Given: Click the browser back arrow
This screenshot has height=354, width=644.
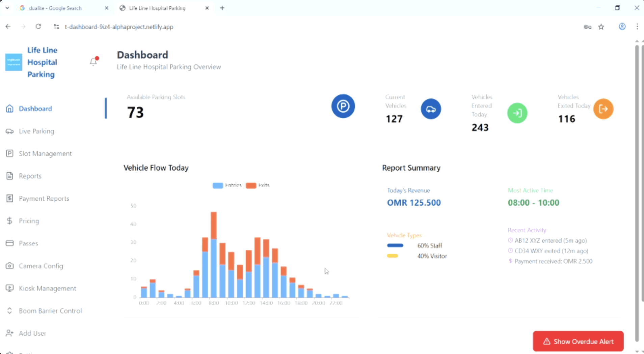Looking at the screenshot, I should [8, 27].
